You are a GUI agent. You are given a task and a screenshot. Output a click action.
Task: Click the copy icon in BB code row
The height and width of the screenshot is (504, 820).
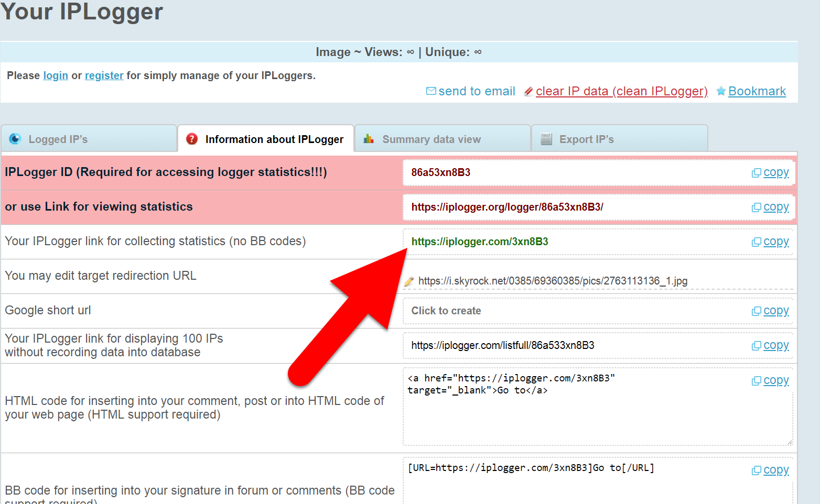click(x=756, y=470)
